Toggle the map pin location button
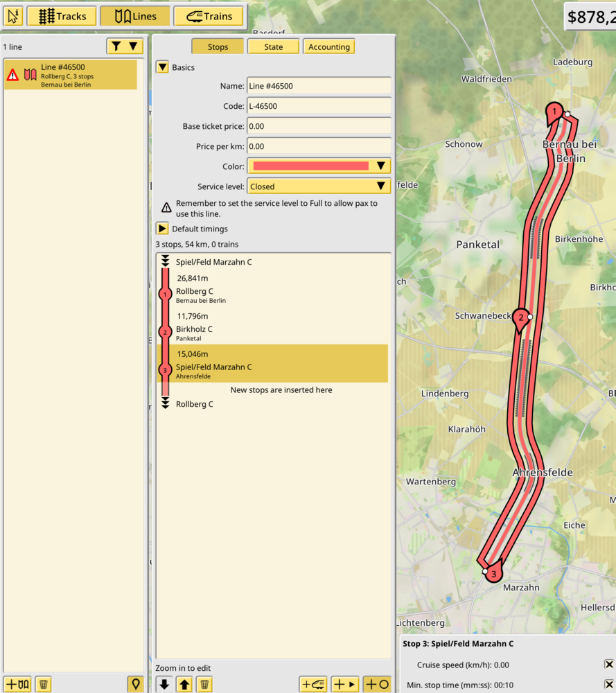Screen dimensions: 616x693 pyautogui.click(x=136, y=684)
